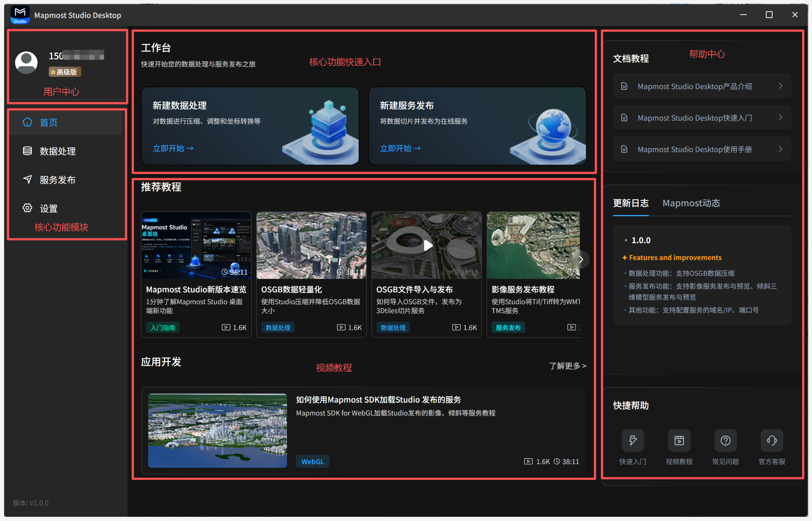Image resolution: width=812 pixels, height=521 pixels.
Task: Click the 数据处理 tag on OSGB文件导入与发布 card
Action: tap(393, 328)
